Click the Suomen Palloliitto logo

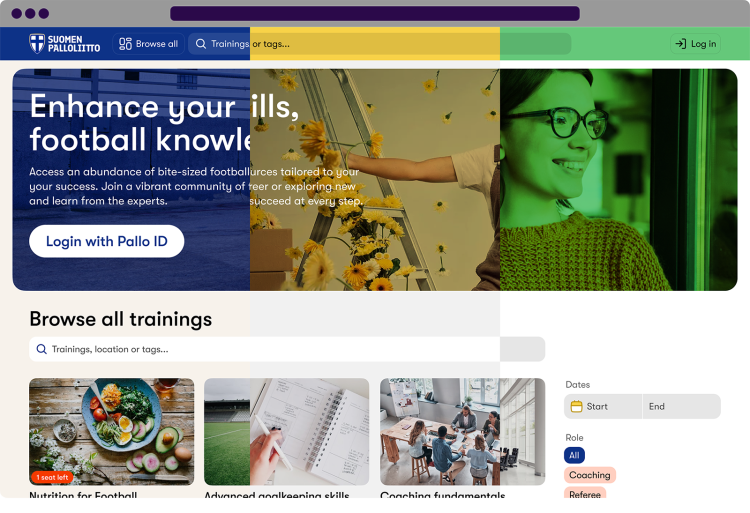click(65, 44)
